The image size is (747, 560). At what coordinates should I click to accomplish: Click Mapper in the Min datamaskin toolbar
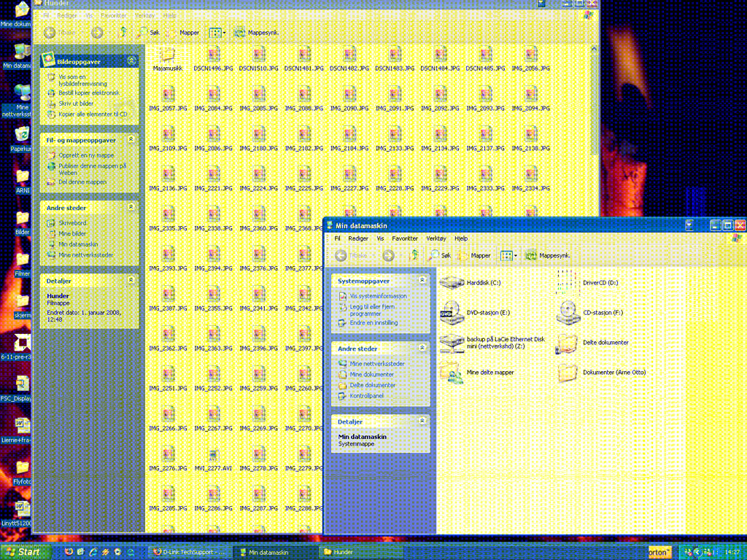coord(474,256)
